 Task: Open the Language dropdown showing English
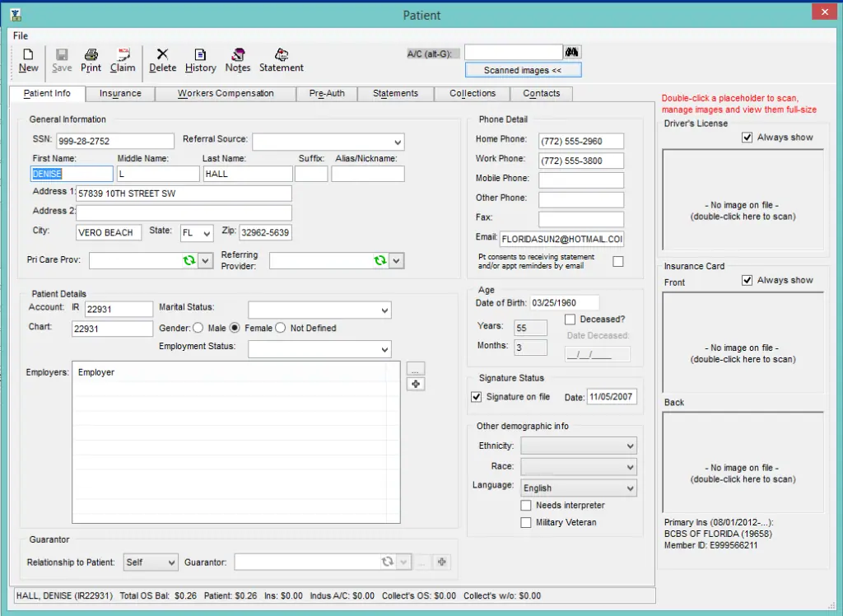(631, 488)
